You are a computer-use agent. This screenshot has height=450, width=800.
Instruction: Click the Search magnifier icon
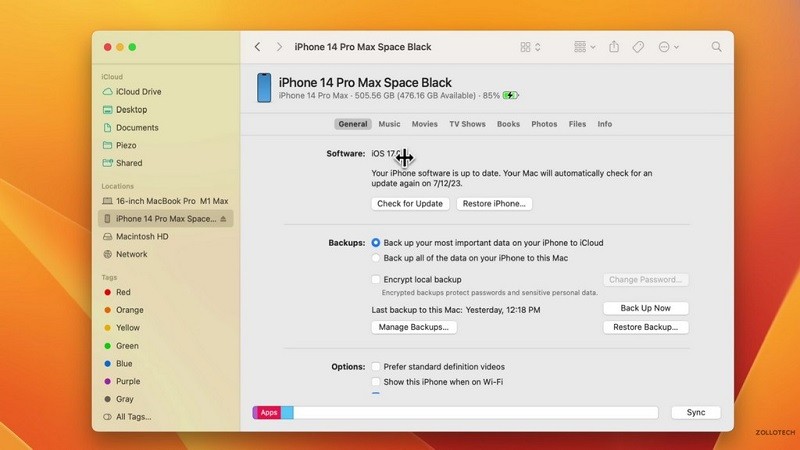(x=716, y=47)
